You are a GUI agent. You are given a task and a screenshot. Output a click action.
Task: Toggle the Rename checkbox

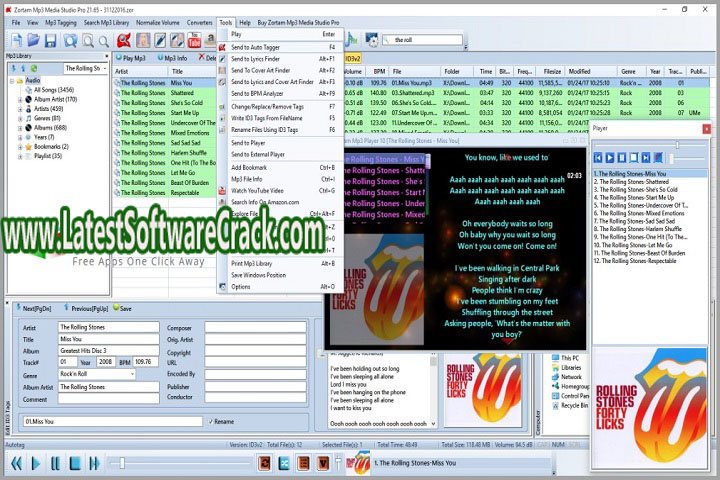coord(211,421)
